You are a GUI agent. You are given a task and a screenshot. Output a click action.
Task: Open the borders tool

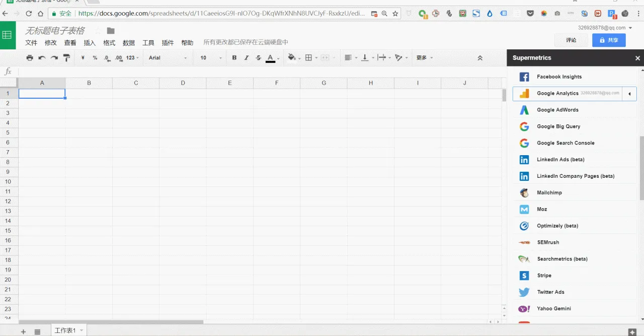(x=309, y=58)
